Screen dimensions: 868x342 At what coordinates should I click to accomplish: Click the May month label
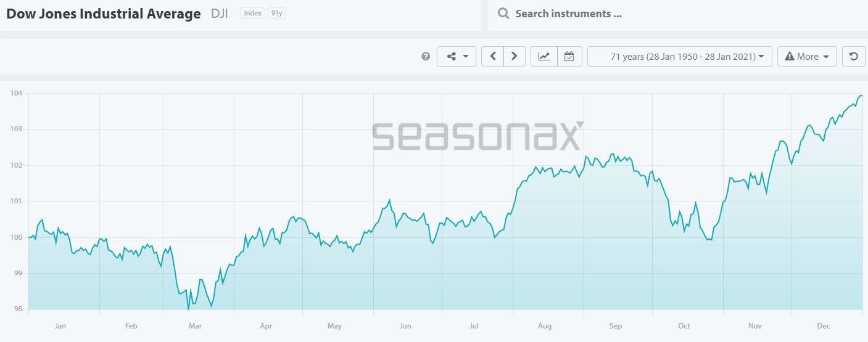point(334,326)
